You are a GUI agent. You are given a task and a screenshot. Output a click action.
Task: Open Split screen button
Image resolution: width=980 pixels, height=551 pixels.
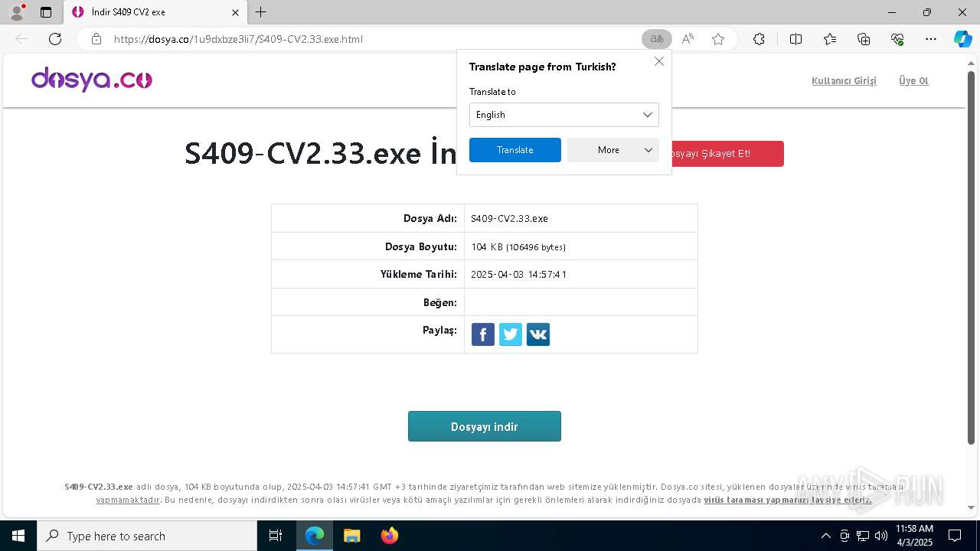point(795,39)
